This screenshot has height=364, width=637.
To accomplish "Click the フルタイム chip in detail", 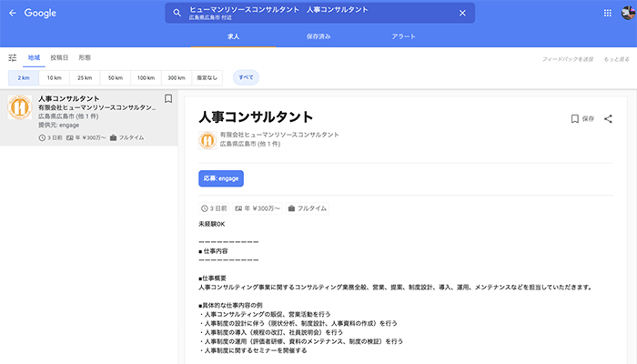I will [x=308, y=208].
